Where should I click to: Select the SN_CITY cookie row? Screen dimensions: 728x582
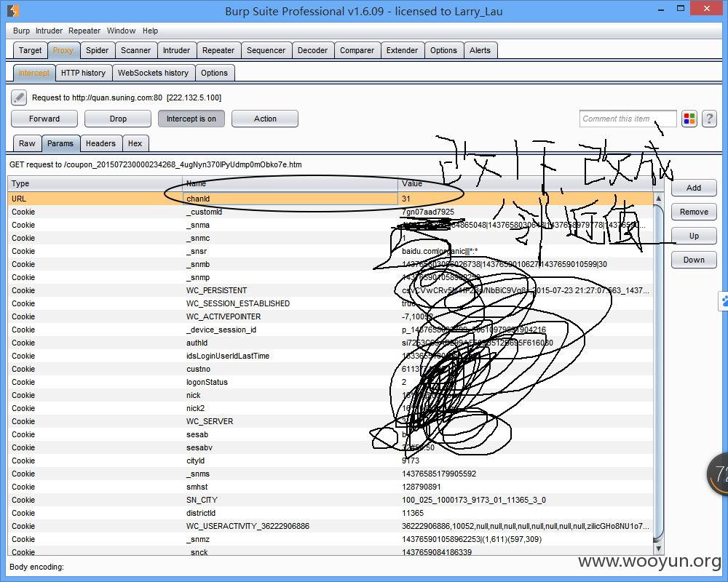coord(330,500)
